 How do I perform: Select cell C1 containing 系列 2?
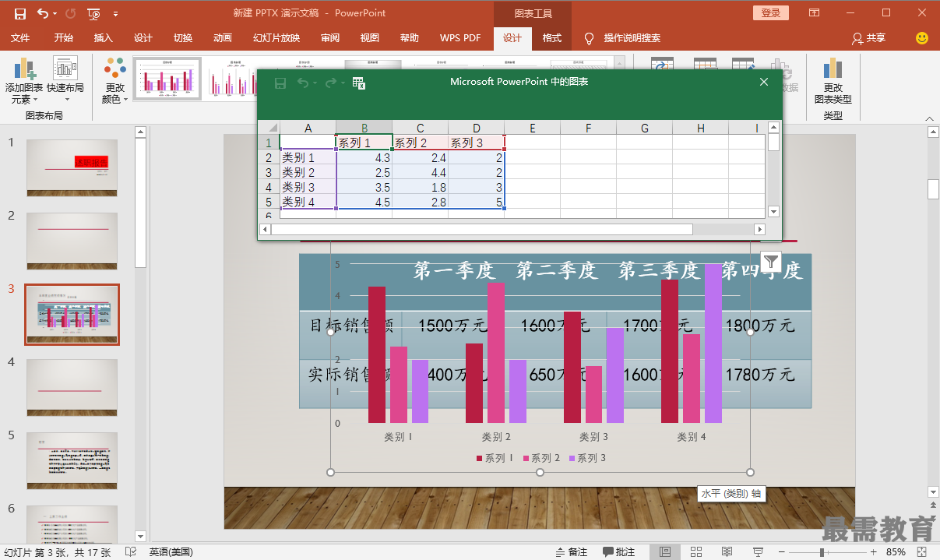(x=420, y=143)
